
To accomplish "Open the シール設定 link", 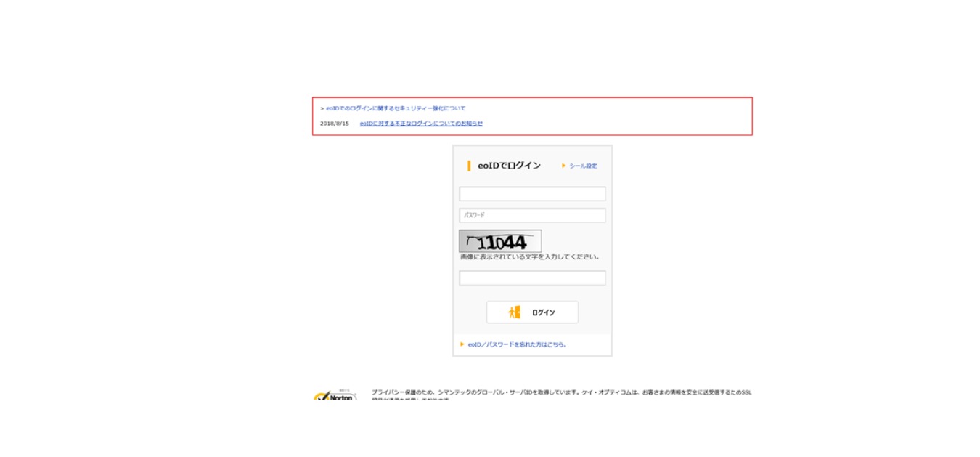I will [583, 166].
